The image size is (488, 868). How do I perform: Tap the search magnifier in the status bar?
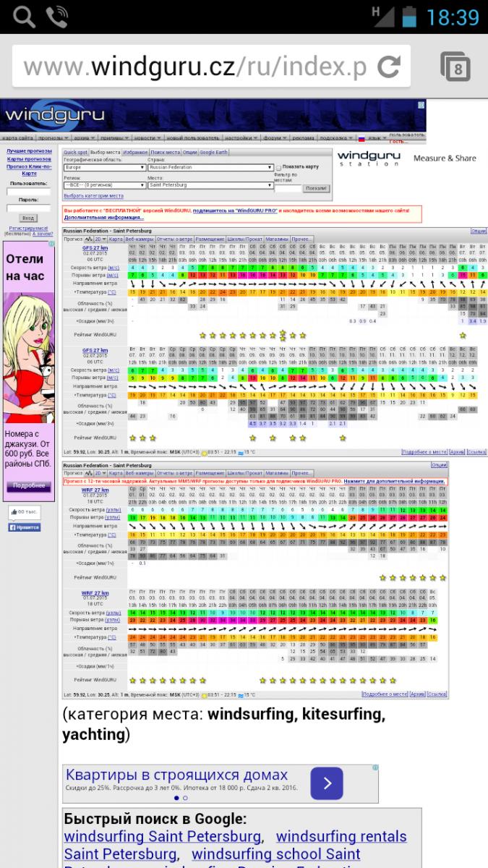click(x=23, y=16)
